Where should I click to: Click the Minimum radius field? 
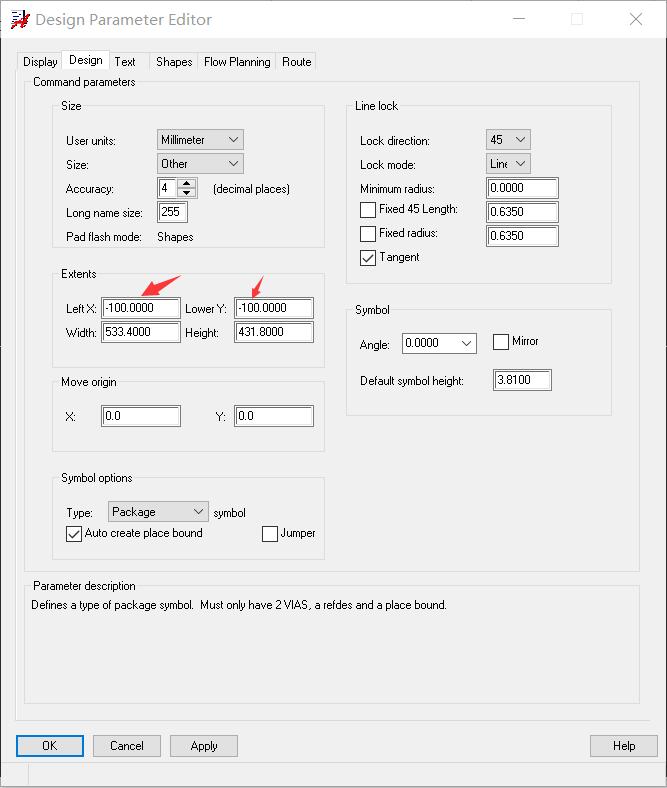522,188
